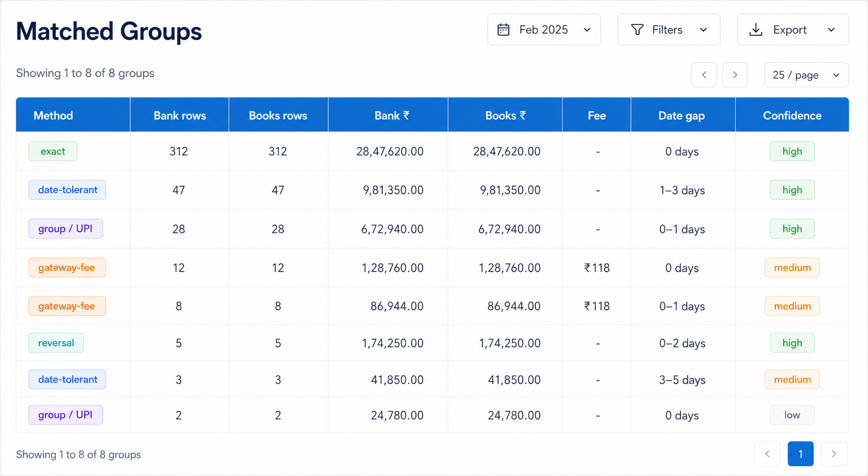This screenshot has height=476, width=868.
Task: Click the download icon next to Export
Action: pos(756,30)
